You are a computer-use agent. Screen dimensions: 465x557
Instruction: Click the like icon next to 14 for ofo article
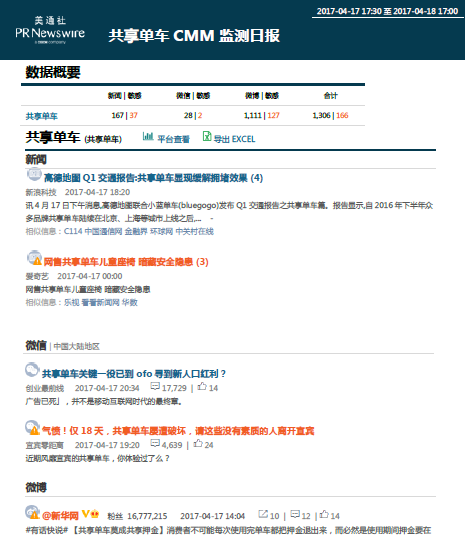pos(202,386)
